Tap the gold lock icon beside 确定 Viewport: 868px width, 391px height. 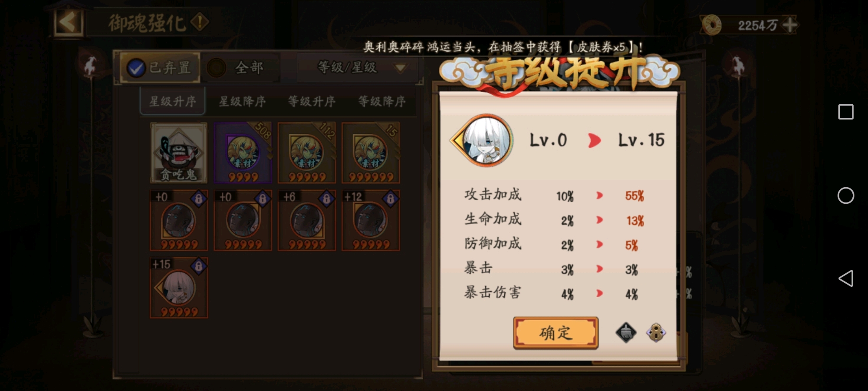656,333
